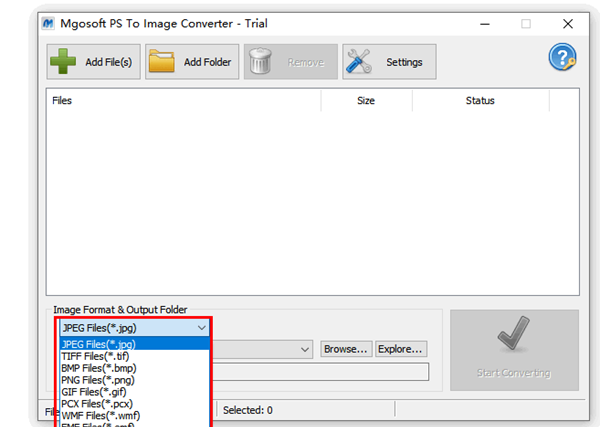Click the Explore... button
Screen dimensions: 600x427
[x=401, y=349]
